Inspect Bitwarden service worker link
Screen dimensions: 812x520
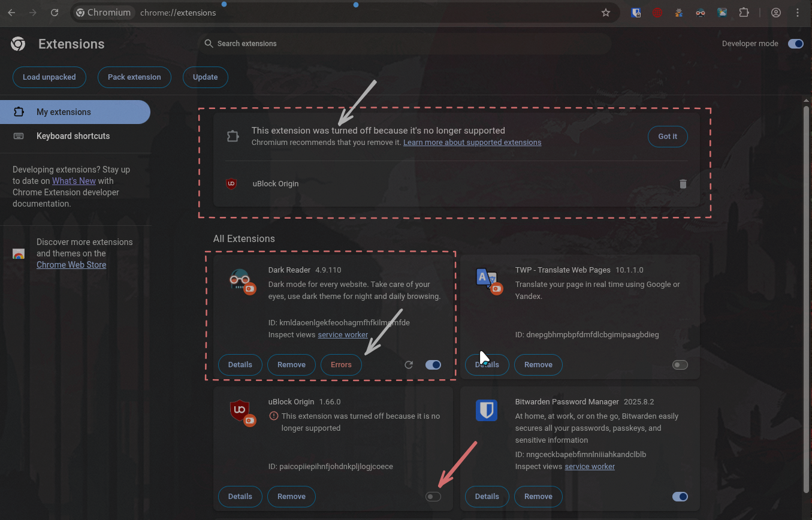pyautogui.click(x=590, y=467)
